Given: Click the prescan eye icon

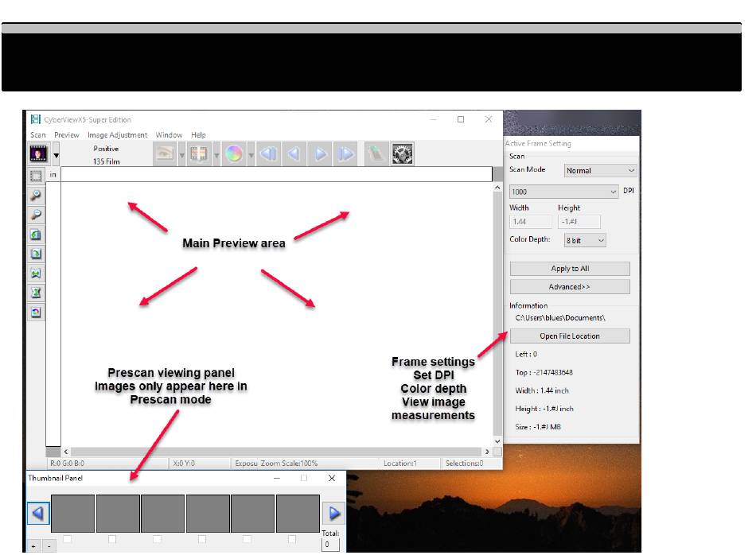Looking at the screenshot, I should pyautogui.click(x=166, y=154).
